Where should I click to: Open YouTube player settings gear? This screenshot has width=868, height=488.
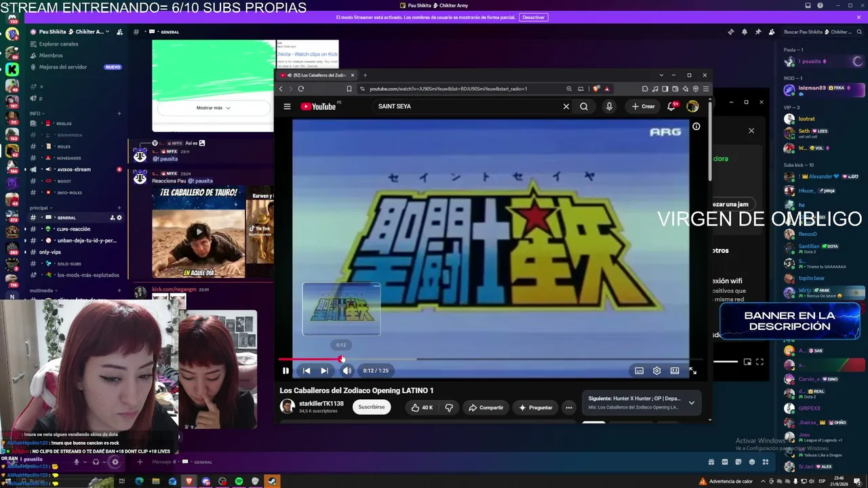(x=656, y=371)
